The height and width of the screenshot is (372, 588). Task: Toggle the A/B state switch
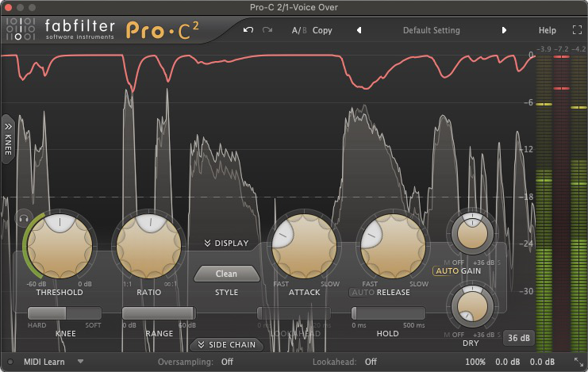coord(298,30)
